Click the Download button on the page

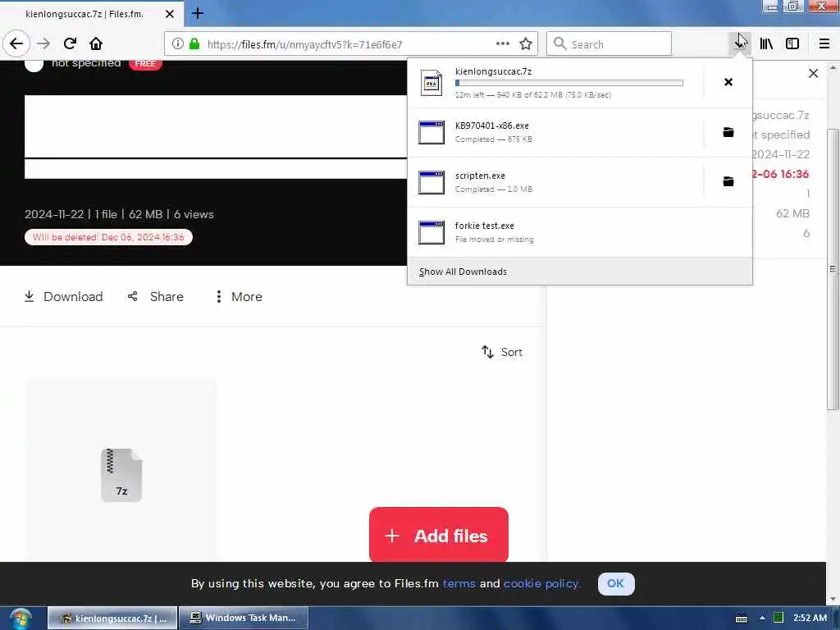64,296
